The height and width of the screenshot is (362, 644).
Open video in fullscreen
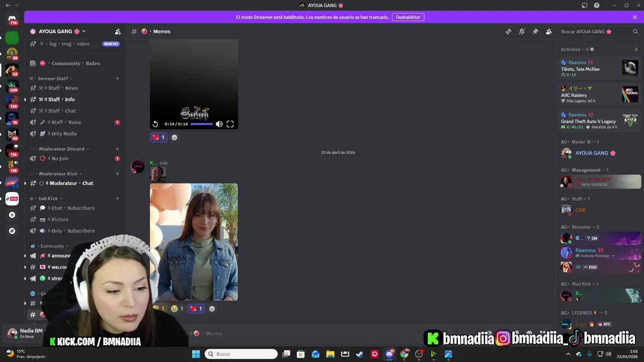[230, 124]
